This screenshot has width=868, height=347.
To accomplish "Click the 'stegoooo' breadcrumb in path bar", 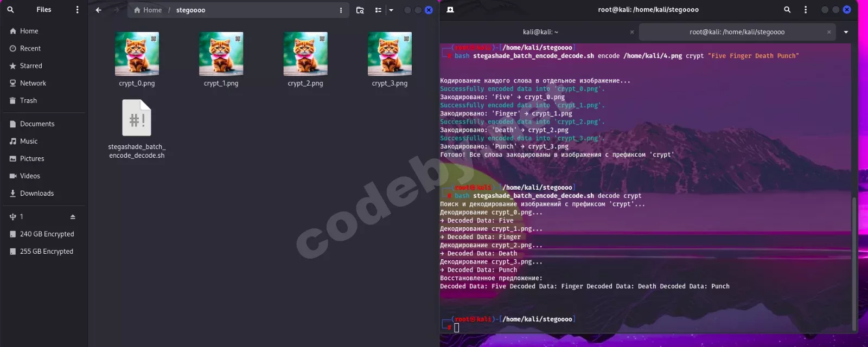I will click(x=190, y=10).
